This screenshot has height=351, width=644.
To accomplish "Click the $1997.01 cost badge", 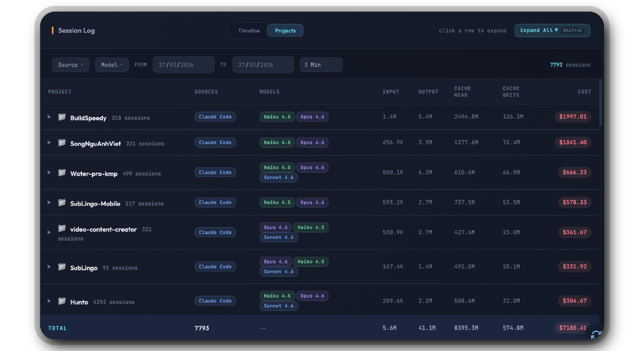I will pyautogui.click(x=573, y=117).
